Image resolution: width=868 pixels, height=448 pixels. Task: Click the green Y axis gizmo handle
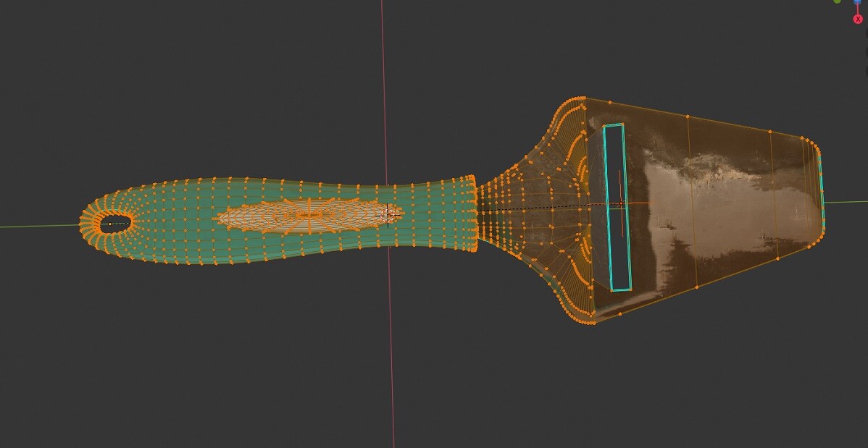click(837, 2)
